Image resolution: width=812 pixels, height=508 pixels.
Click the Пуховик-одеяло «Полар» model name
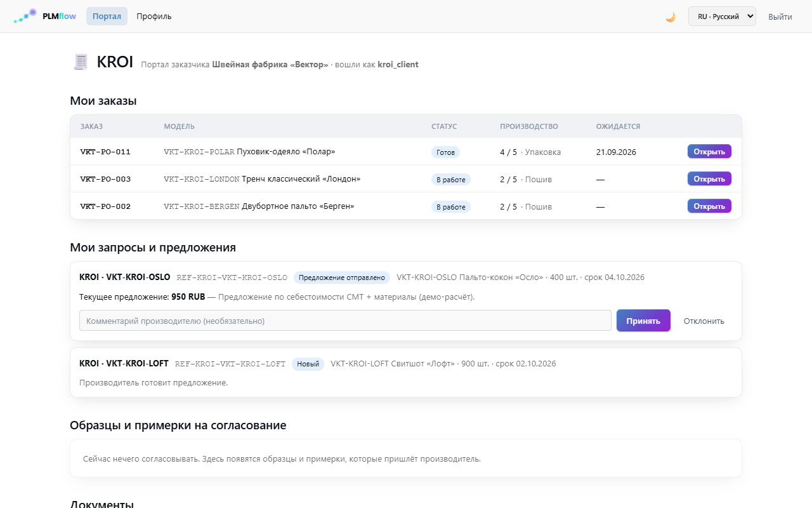[285, 152]
